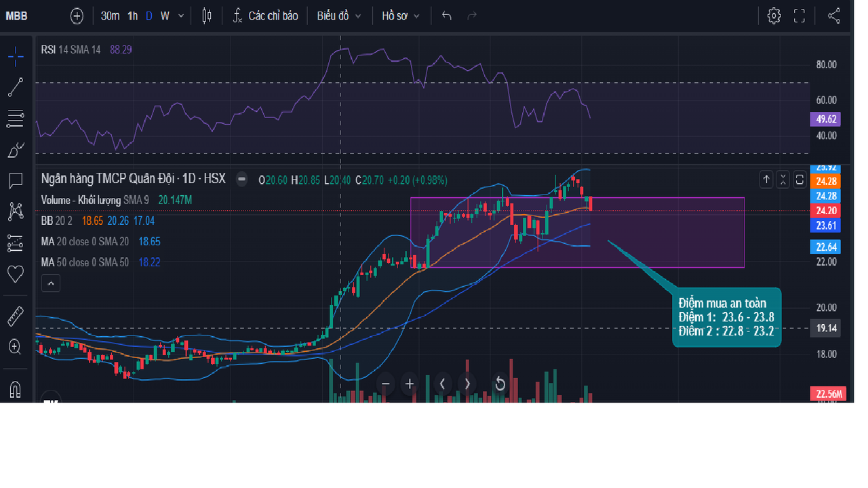Screen dimensions: 868x488
Task: Click the MBB symbol search field
Action: [17, 16]
